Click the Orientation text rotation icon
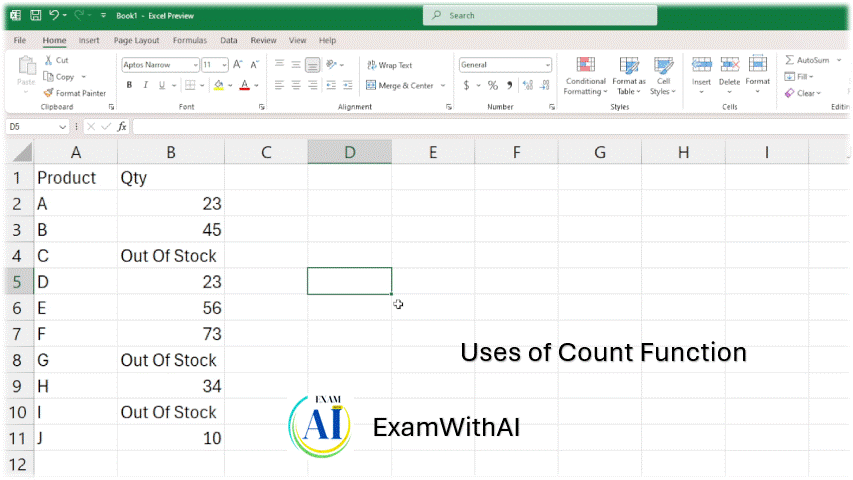The image size is (853, 480). coord(331,64)
